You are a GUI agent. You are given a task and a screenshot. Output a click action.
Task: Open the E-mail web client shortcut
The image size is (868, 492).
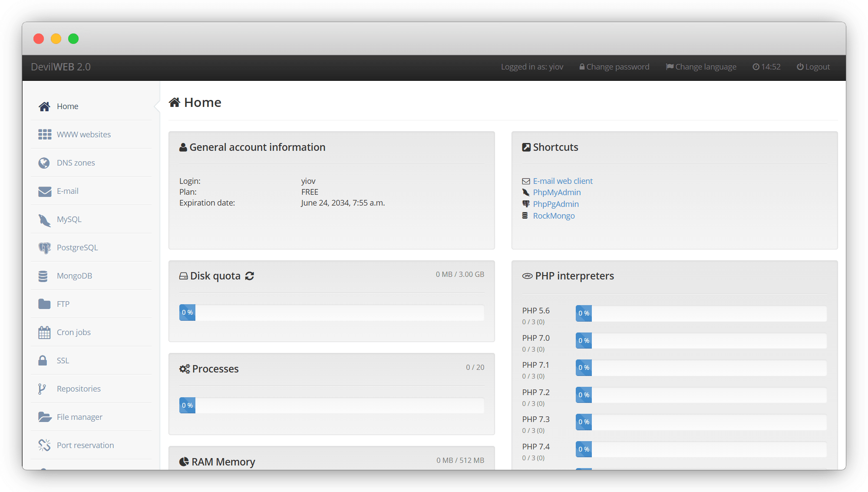pos(562,181)
